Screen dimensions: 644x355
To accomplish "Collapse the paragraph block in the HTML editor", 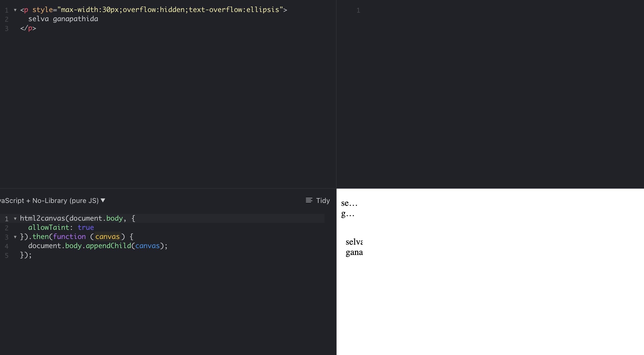I will [x=15, y=9].
